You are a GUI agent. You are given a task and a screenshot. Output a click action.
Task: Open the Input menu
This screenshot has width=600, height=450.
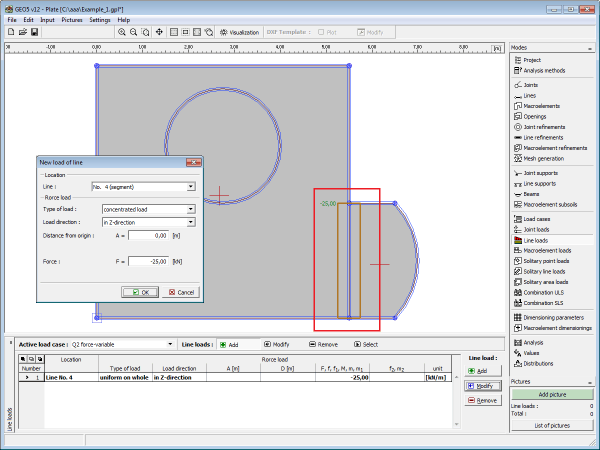coord(47,20)
